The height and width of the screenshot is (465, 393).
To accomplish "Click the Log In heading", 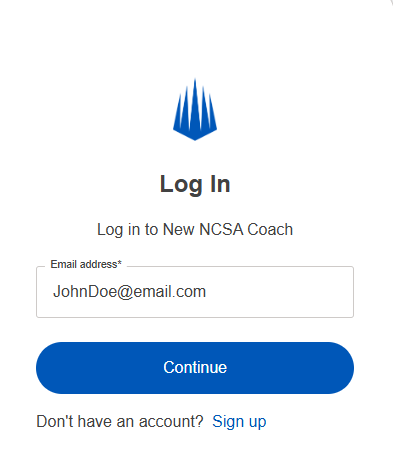I will [195, 184].
